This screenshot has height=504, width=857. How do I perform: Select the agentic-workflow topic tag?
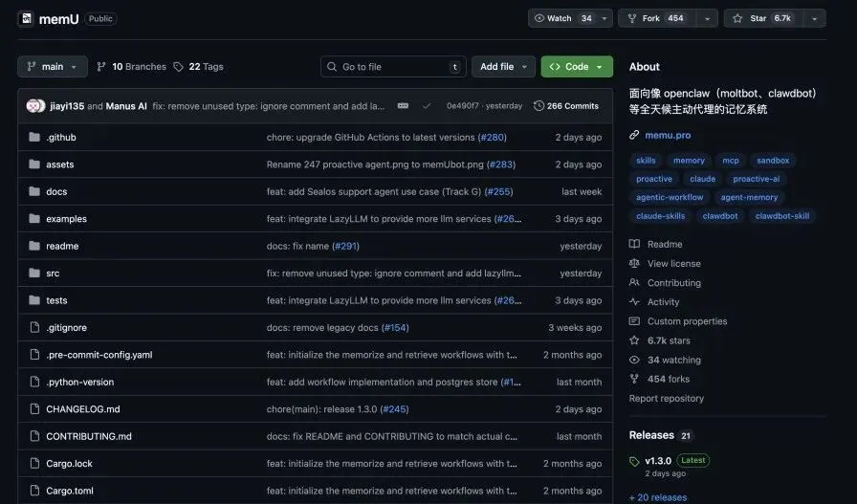670,197
